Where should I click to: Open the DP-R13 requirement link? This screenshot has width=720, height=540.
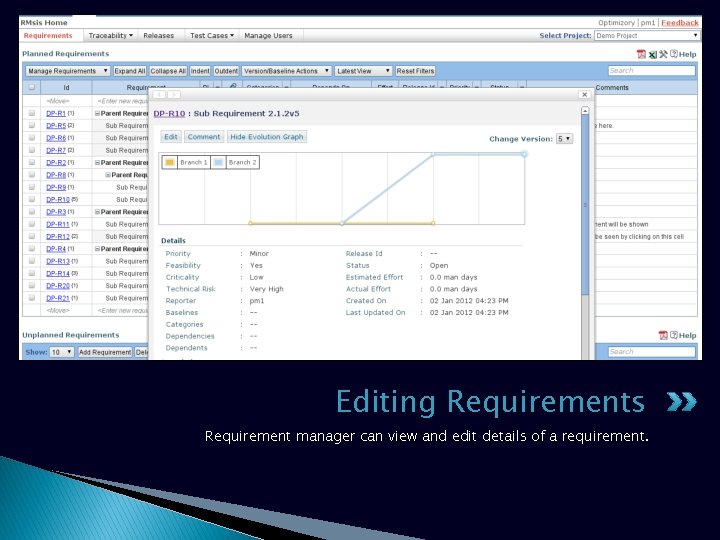coord(58,261)
